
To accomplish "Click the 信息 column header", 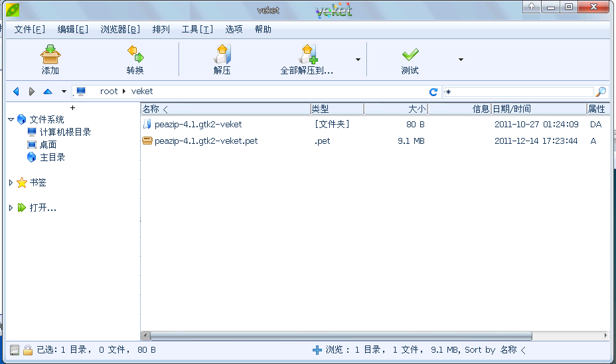I will coord(459,109).
